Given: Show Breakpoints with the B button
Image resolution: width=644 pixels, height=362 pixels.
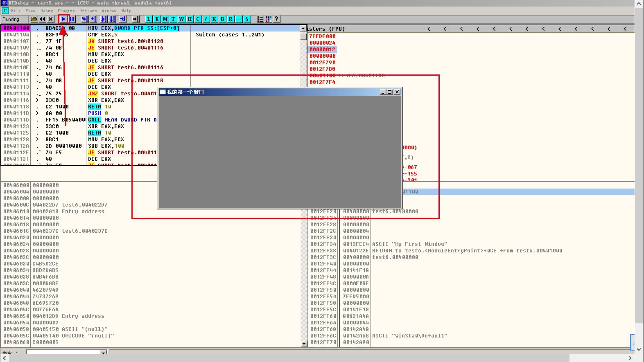Looking at the screenshot, I should (x=222, y=19).
